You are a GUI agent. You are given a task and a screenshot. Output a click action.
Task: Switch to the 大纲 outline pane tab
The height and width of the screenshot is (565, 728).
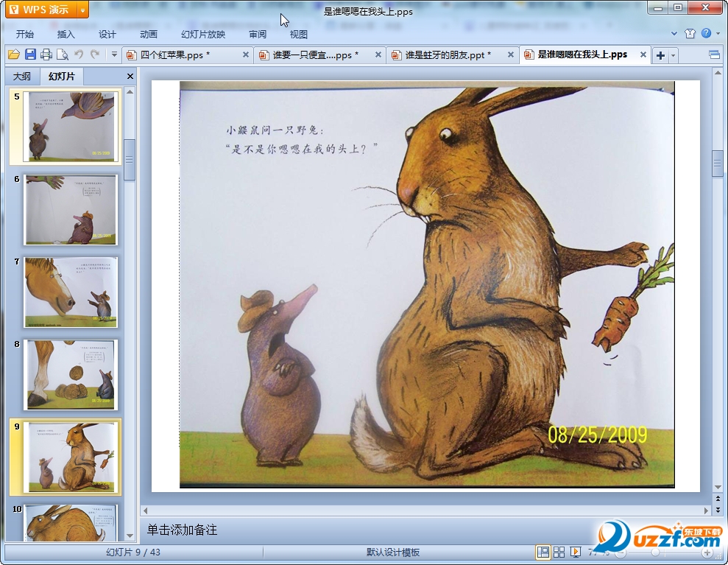[22, 77]
